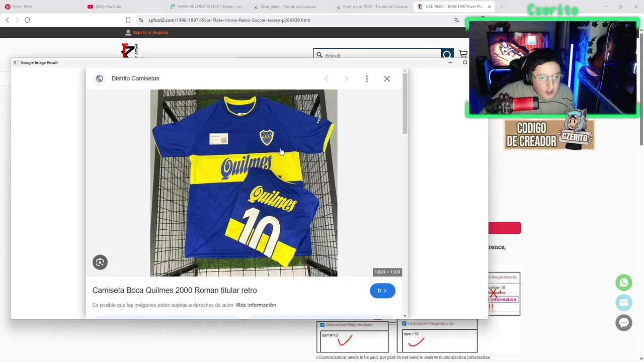Switch to RIVER 96 LONG SLEEVE album tab

click(x=206, y=7)
